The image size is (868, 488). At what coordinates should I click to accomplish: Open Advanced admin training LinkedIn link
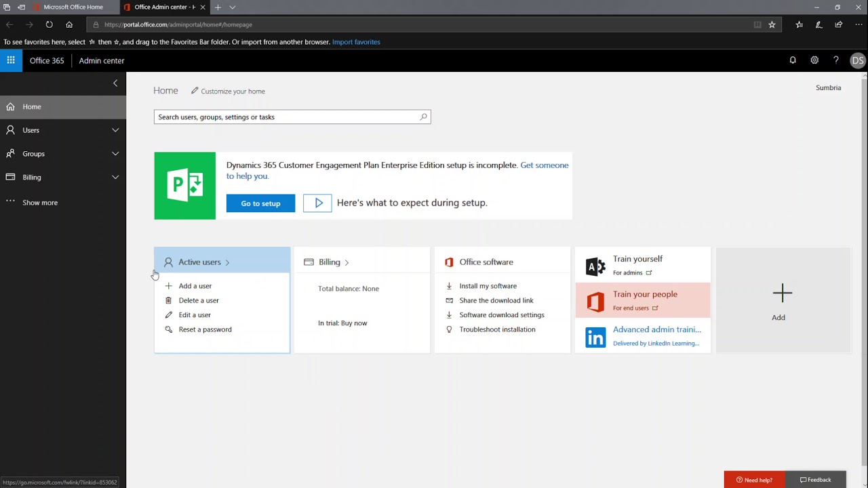643,335
